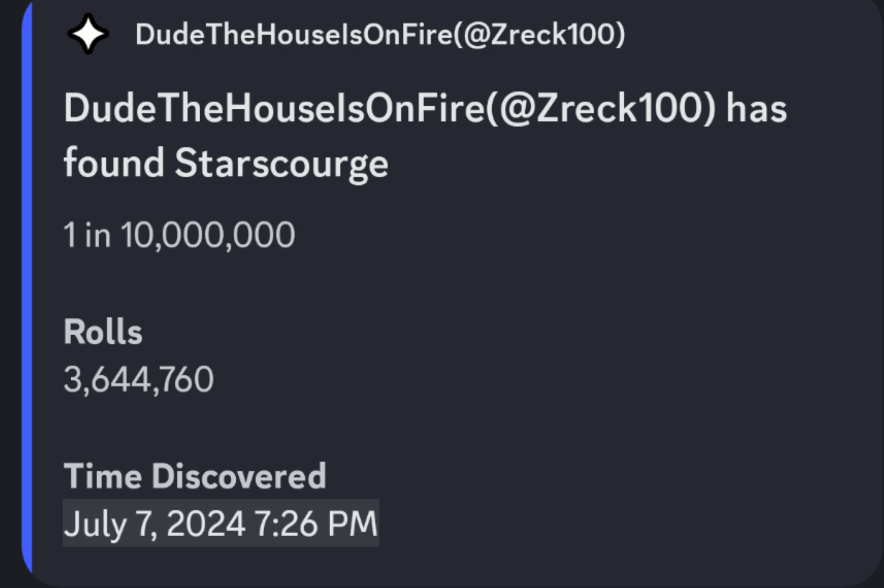The height and width of the screenshot is (588, 884).
Task: Click the empty area right of Starscourge
Action: point(604,164)
